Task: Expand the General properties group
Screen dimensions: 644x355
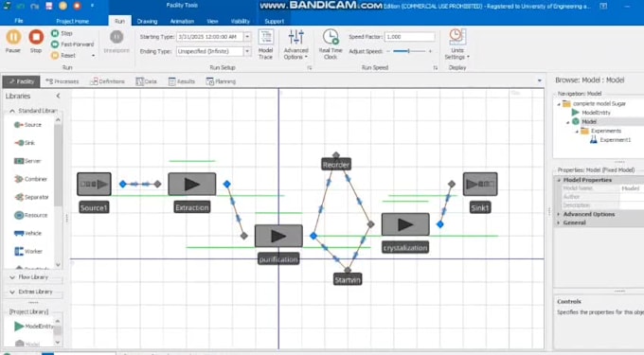Action: 559,222
